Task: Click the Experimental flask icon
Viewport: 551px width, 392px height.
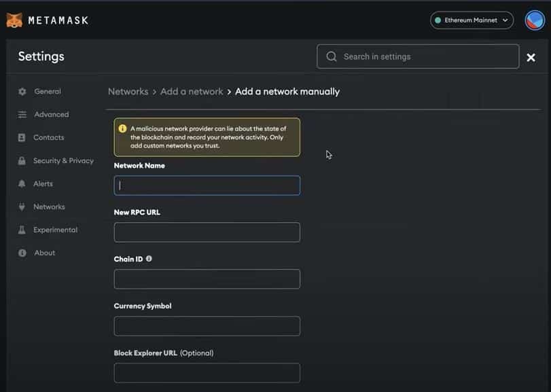Action: click(x=22, y=230)
